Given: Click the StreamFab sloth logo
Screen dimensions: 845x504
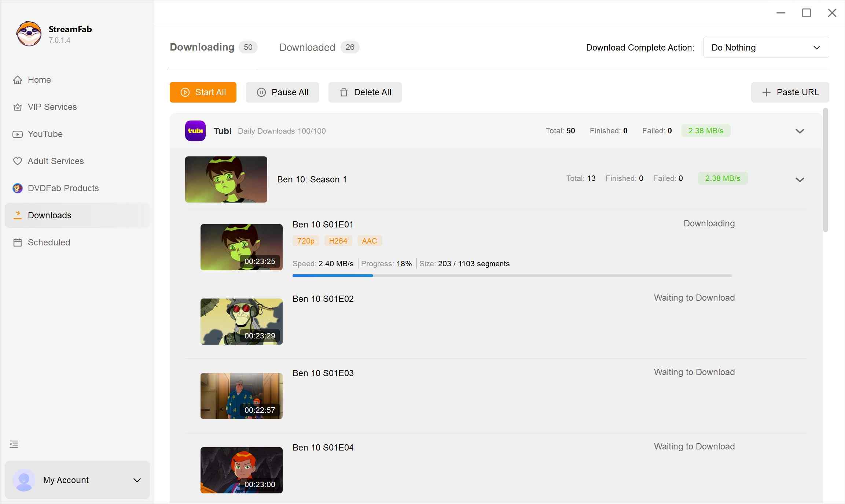Looking at the screenshot, I should pos(29,33).
